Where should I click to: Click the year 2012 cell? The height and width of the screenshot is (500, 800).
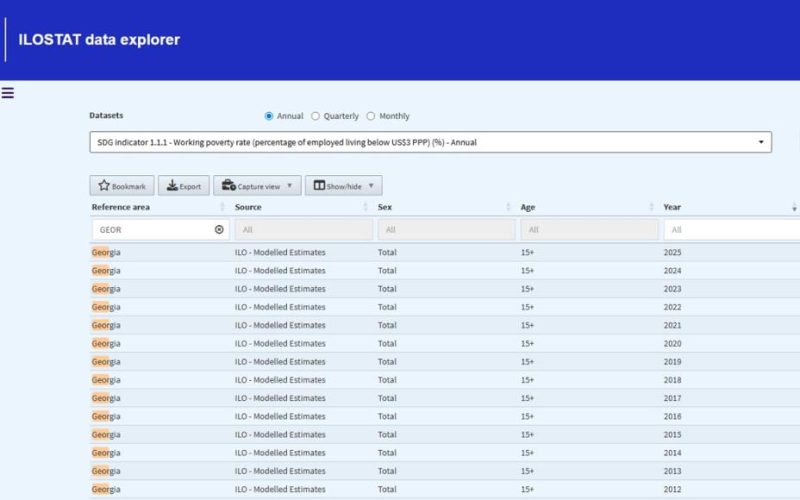pyautogui.click(x=672, y=489)
